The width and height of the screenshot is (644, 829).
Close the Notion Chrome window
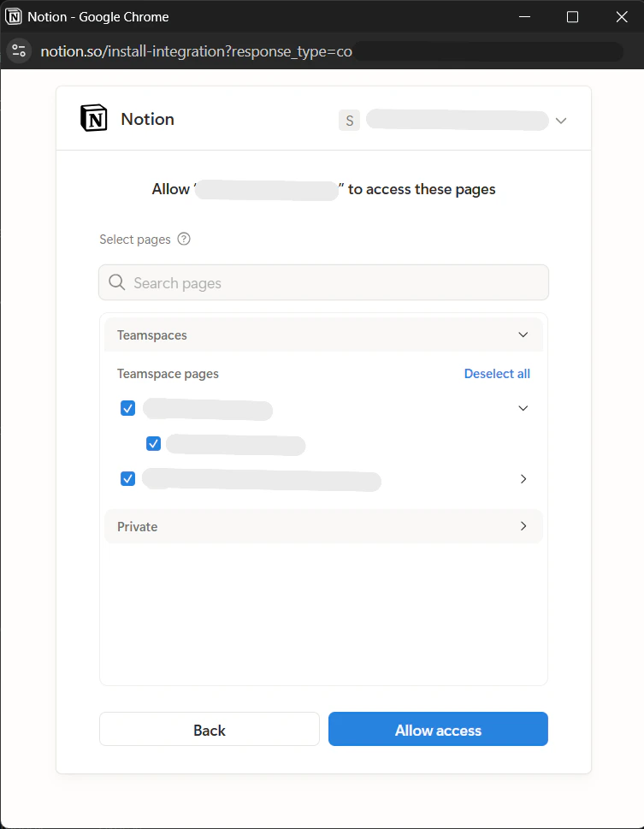[622, 17]
